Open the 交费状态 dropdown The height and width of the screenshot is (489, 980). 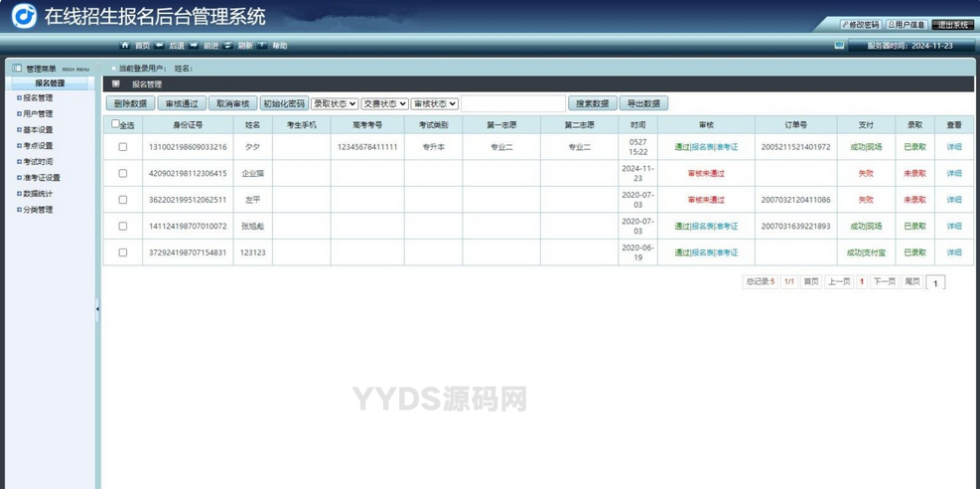(384, 103)
